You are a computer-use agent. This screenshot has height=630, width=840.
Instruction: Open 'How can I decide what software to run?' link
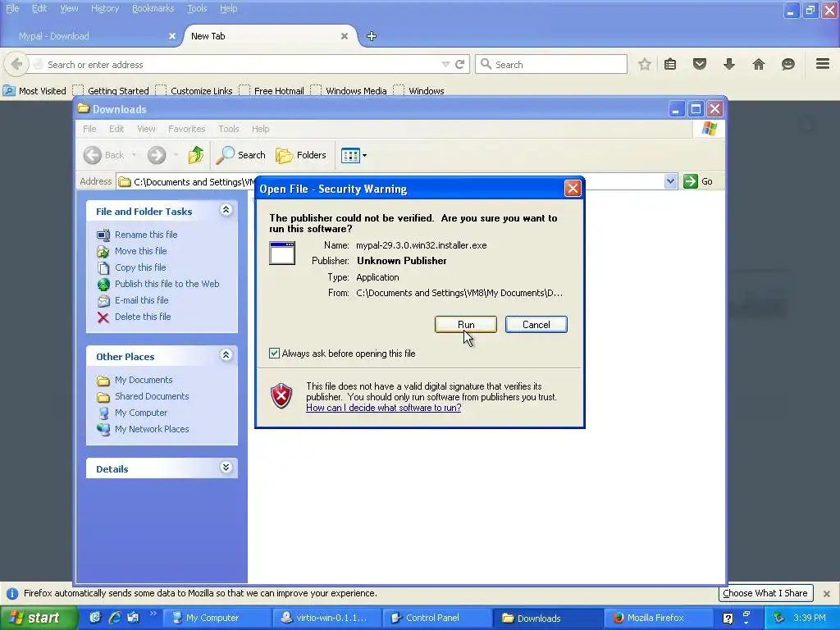point(384,408)
